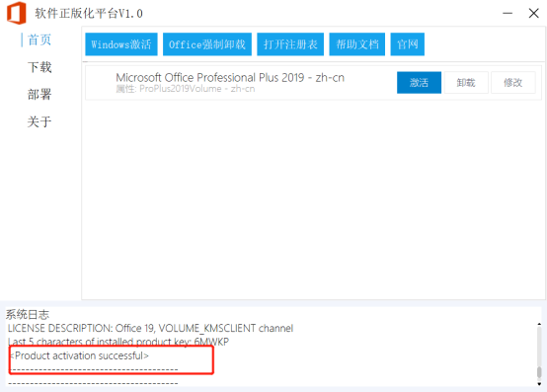This screenshot has height=392, width=547.
Task: Click the Product activation successful log line
Action: (80, 355)
